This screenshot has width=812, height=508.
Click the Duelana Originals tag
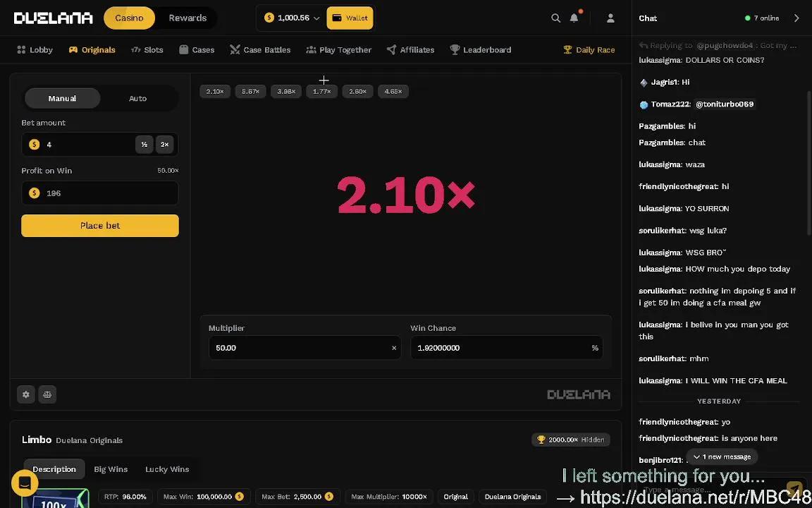click(512, 497)
